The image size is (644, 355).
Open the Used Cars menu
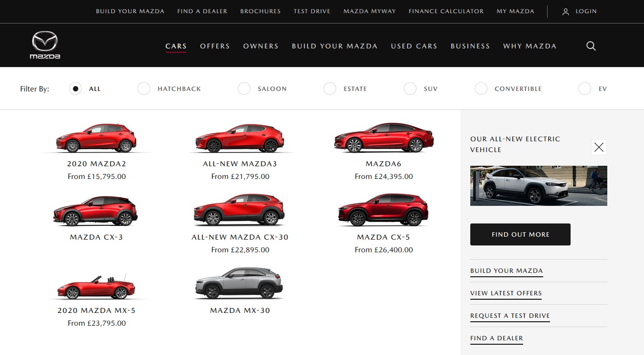(x=414, y=46)
